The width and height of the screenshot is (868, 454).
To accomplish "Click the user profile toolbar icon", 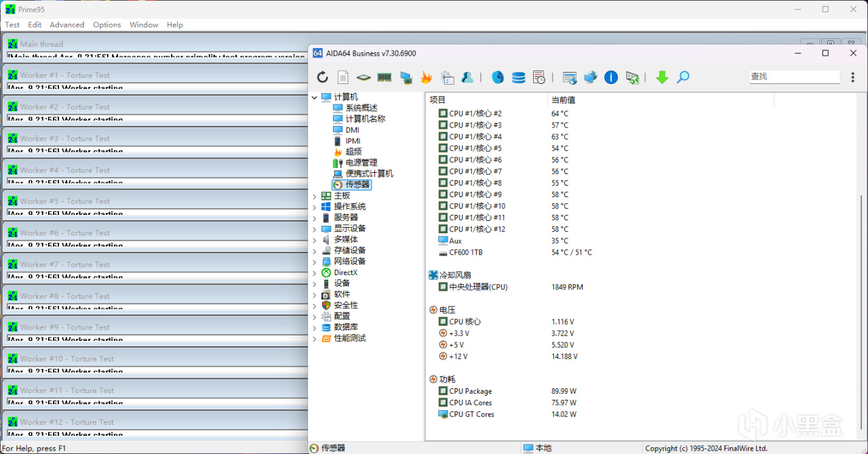I will point(467,77).
